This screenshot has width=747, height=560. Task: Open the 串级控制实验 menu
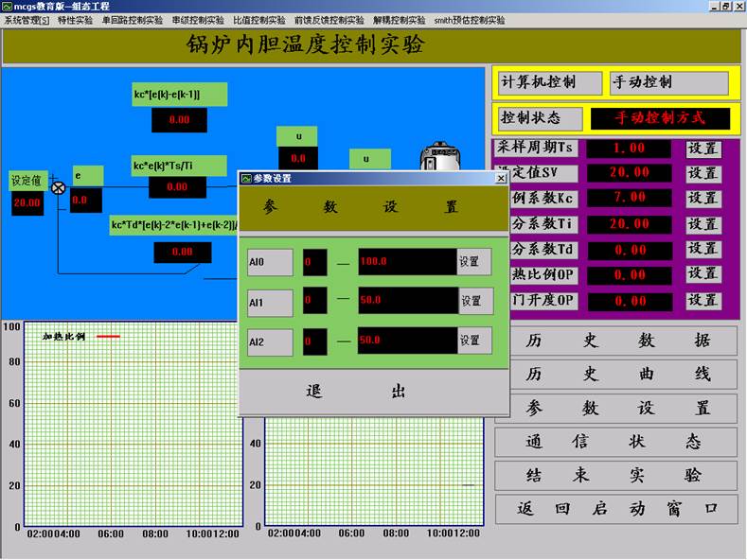click(197, 20)
